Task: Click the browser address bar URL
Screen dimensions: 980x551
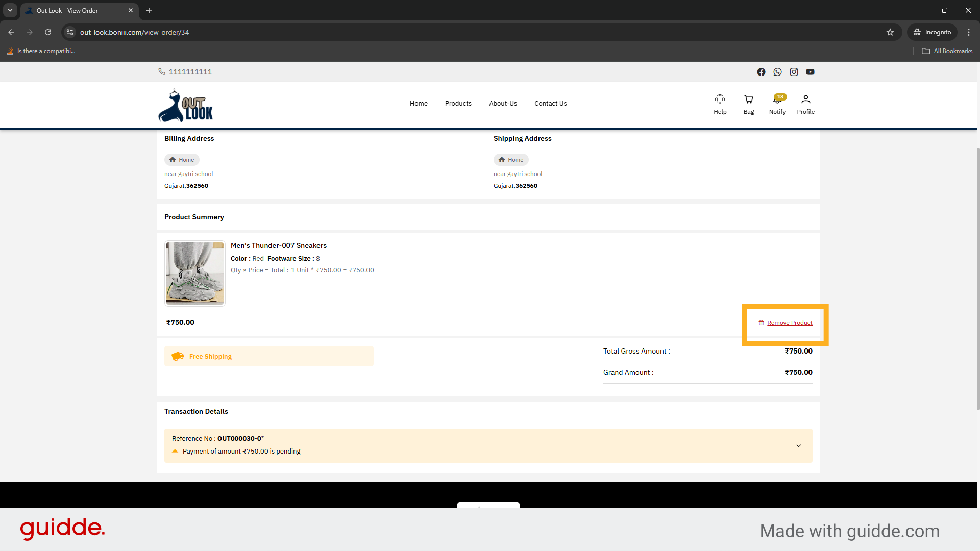Action: 134,32
